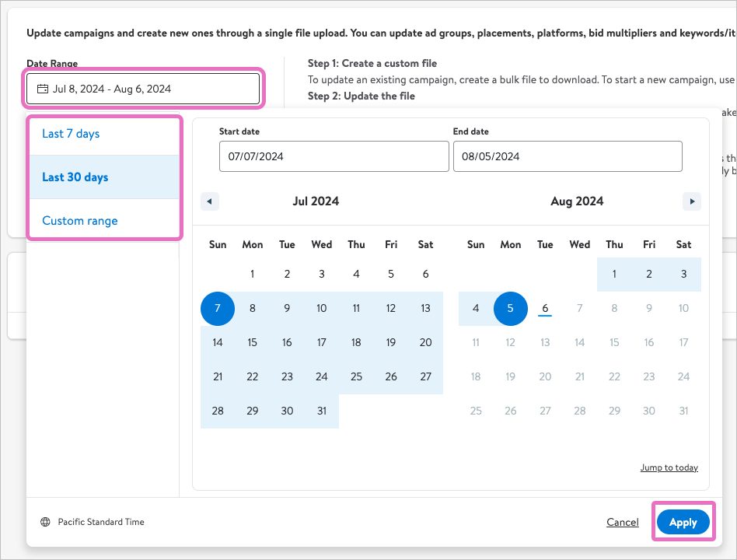Pick August 1 in the calendar

click(614, 274)
